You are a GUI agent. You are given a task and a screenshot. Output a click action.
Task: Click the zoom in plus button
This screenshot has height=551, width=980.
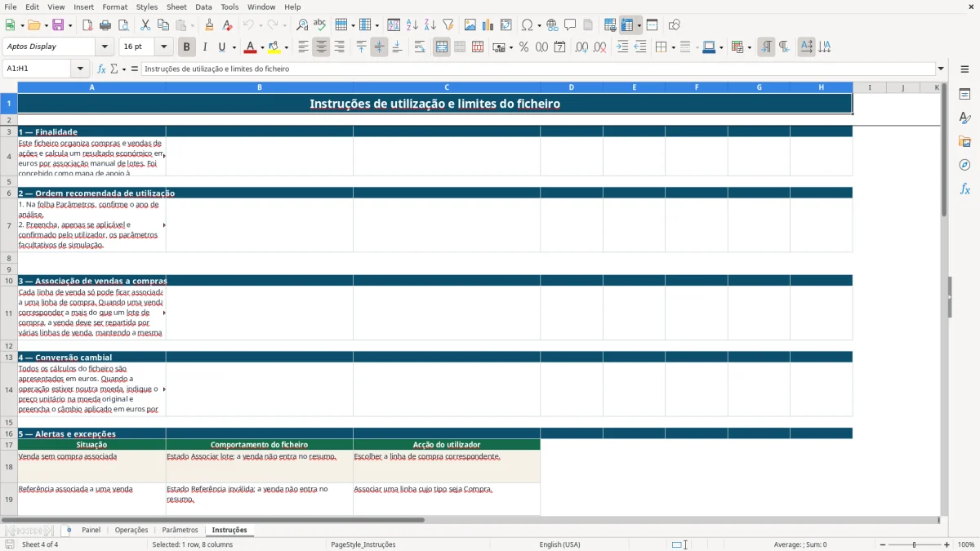tap(947, 544)
